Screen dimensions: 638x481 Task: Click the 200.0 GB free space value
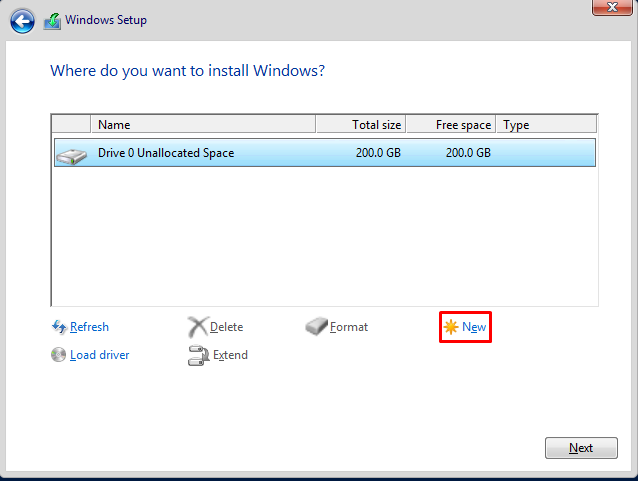coord(468,153)
